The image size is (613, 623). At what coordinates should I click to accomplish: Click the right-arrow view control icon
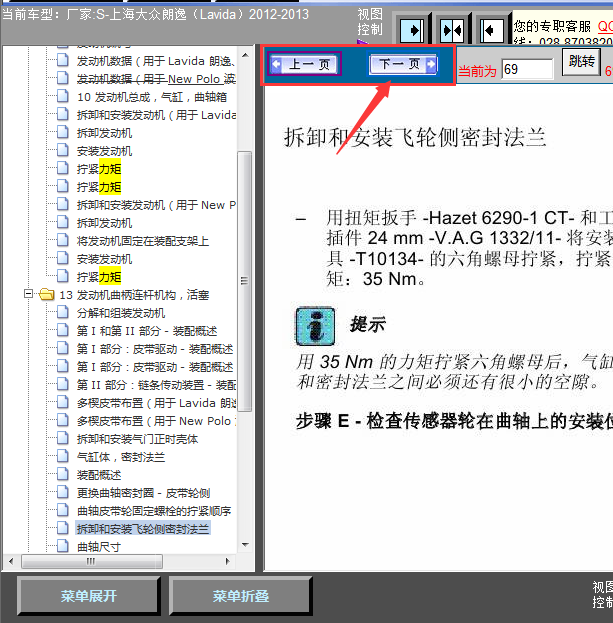click(412, 30)
